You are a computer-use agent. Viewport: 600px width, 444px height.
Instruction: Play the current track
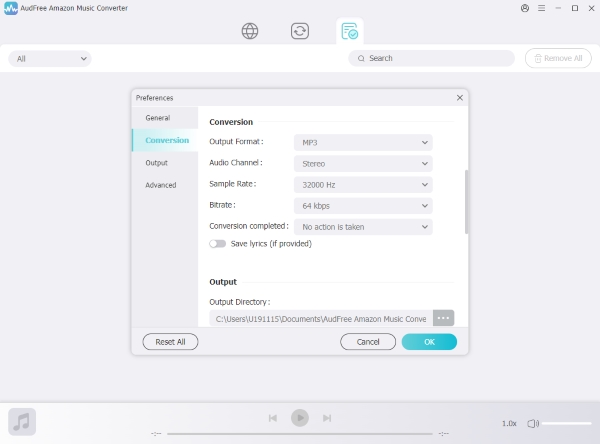tap(300, 418)
